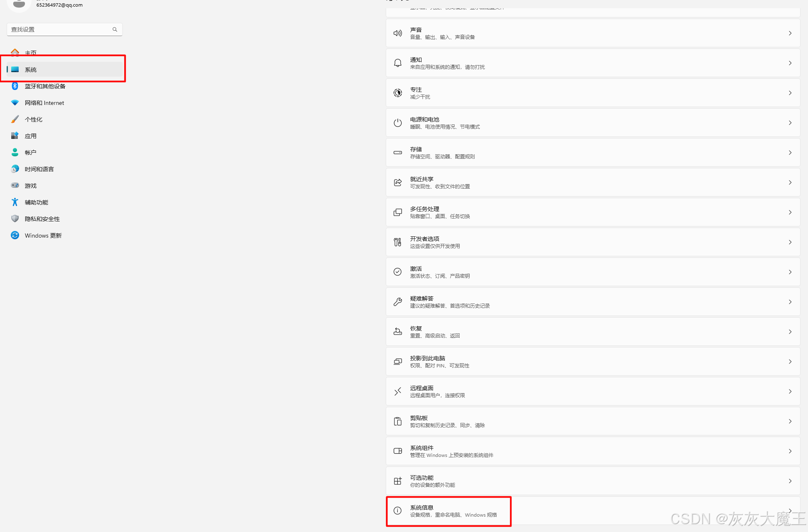Click the clipboard icon for 剪贴板
This screenshot has width=808, height=532.
(397, 421)
